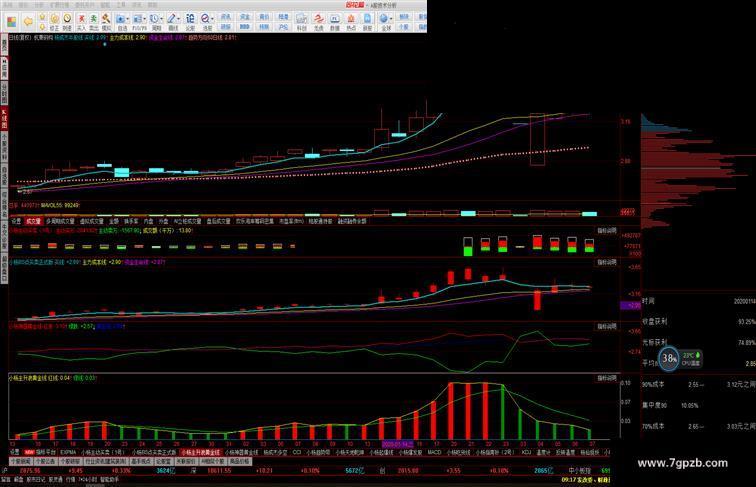Open 指标说明 for the 主升浪黄金线 panel
This screenshot has height=487, width=756.
pyautogui.click(x=607, y=379)
